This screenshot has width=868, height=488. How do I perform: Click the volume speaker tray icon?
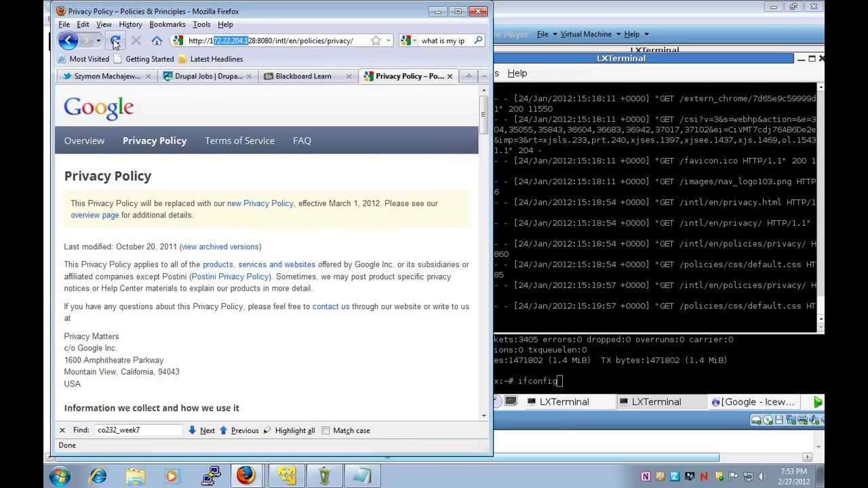coord(762,476)
